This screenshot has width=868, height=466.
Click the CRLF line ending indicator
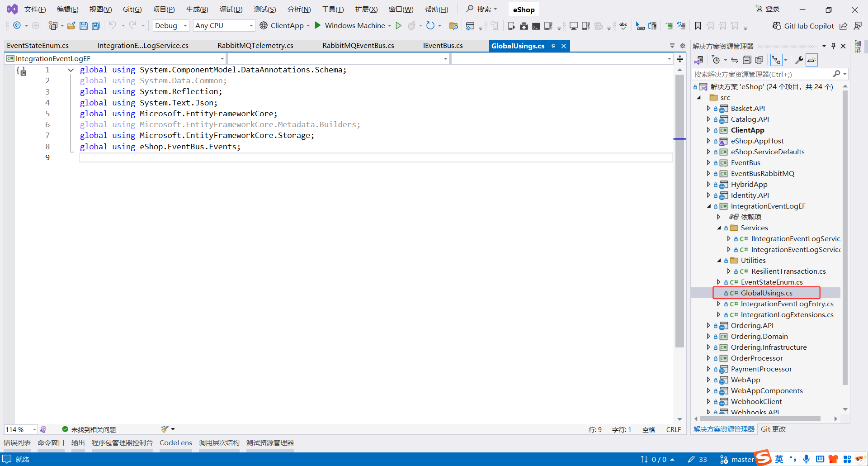click(x=673, y=429)
